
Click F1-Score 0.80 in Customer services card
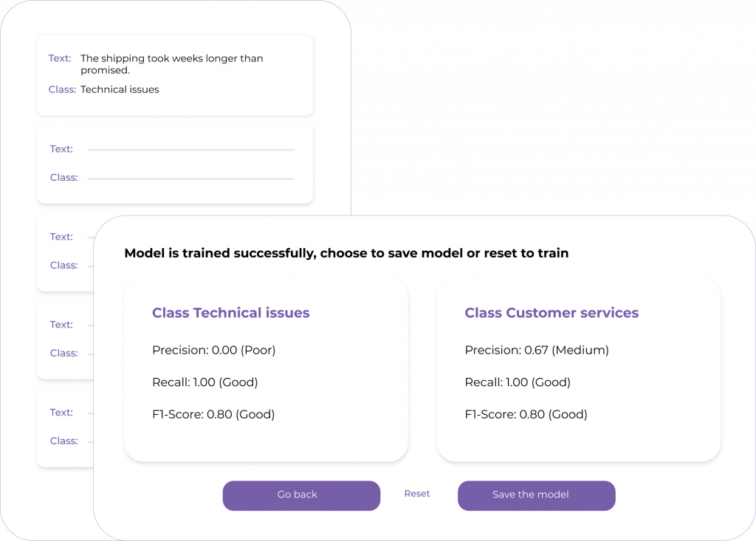click(526, 415)
